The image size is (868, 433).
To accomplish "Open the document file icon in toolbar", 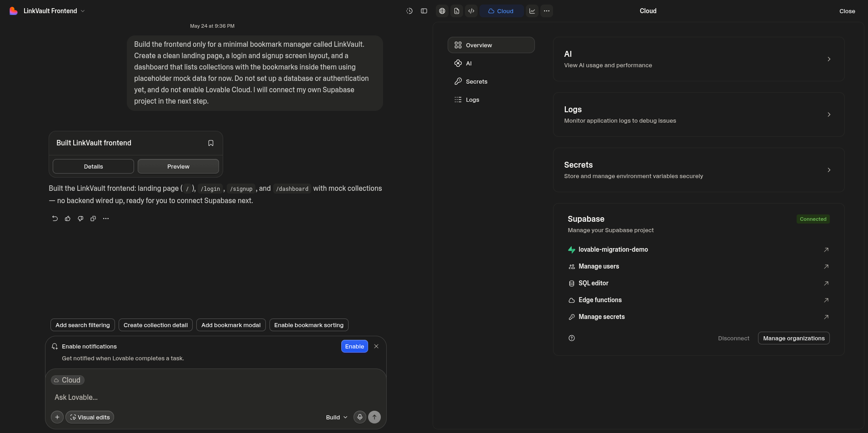I will click(457, 11).
